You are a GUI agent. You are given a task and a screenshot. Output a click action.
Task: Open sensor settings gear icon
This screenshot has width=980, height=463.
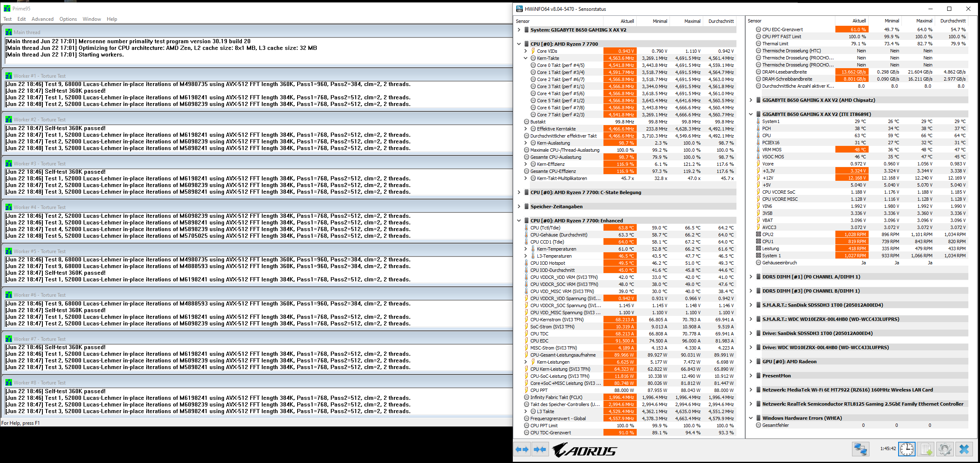(x=945, y=449)
